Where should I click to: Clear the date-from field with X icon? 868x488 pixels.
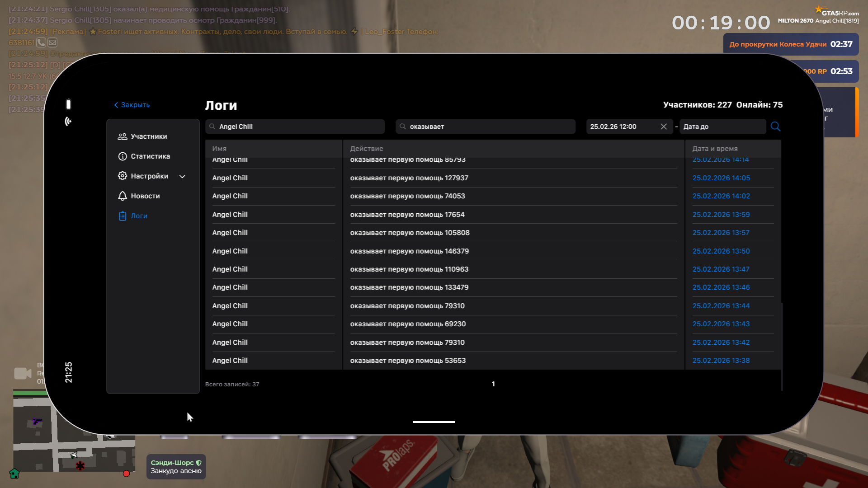tap(664, 127)
